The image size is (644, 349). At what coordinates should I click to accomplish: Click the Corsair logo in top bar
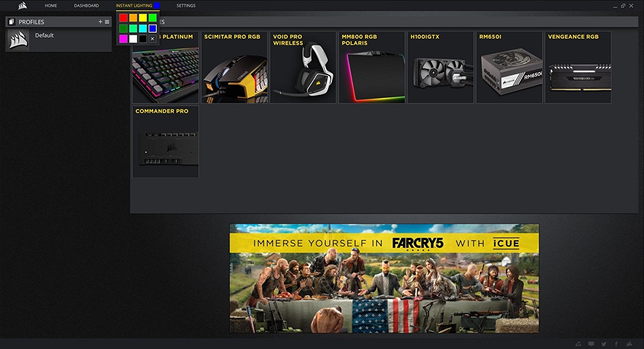point(22,6)
